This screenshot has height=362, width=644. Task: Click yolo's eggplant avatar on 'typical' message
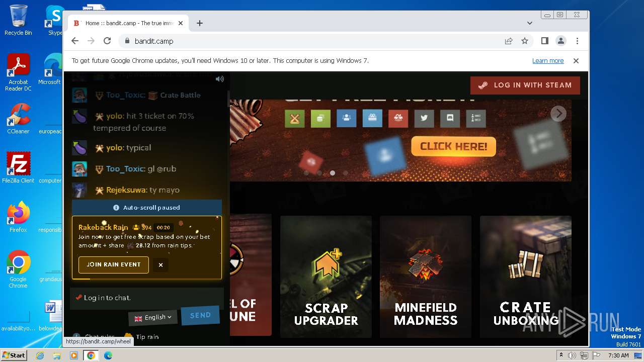click(79, 148)
